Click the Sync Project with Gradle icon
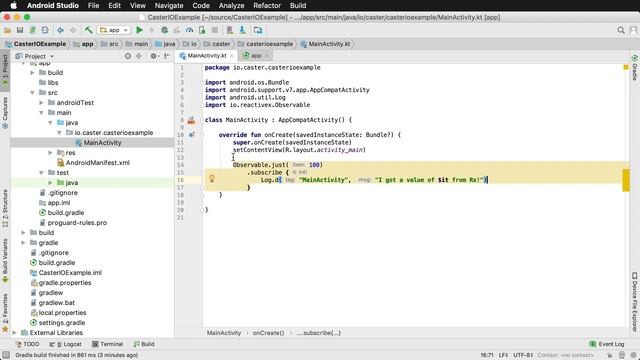 coord(32,30)
